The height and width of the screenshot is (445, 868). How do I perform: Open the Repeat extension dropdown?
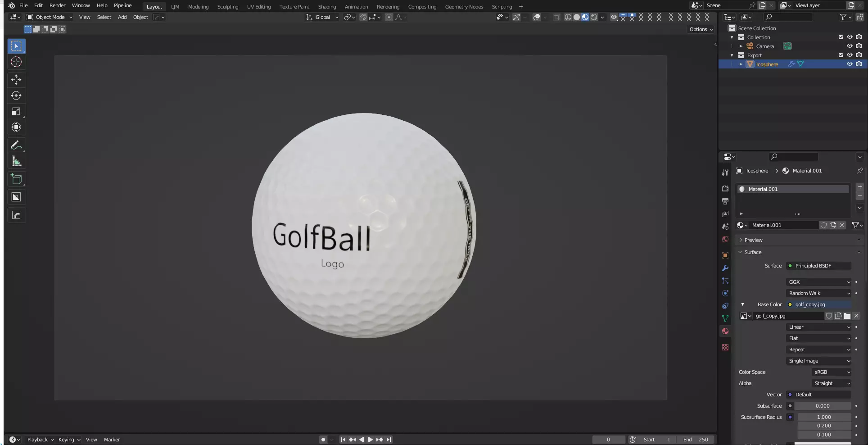[819, 350]
